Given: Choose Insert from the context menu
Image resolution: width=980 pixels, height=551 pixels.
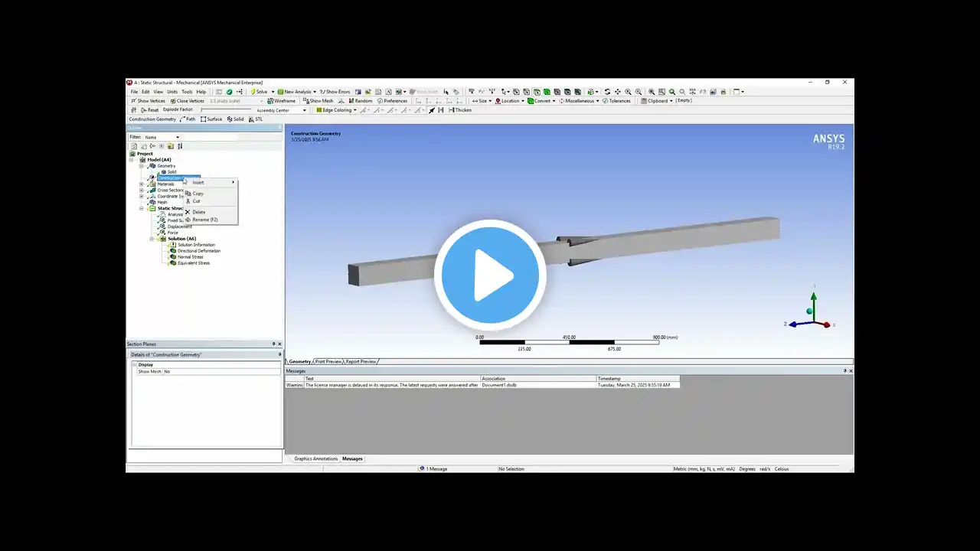Looking at the screenshot, I should [211, 182].
